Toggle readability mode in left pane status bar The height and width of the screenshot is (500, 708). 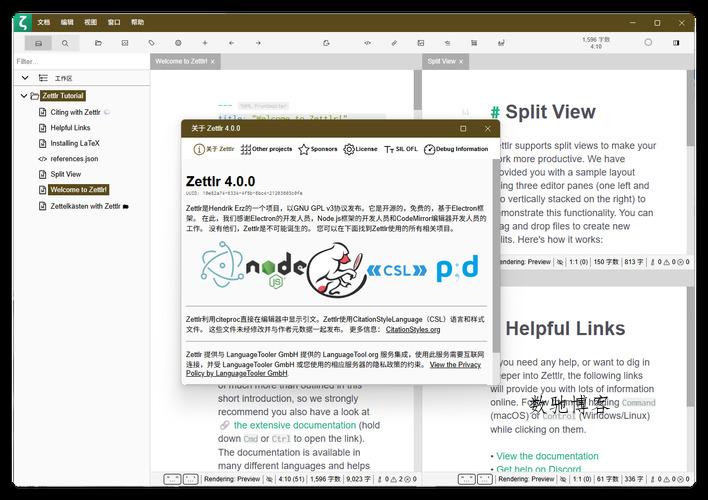(270, 479)
